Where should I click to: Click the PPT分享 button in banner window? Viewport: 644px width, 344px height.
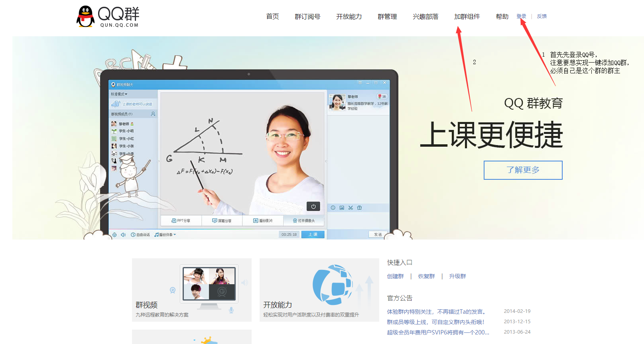181,220
